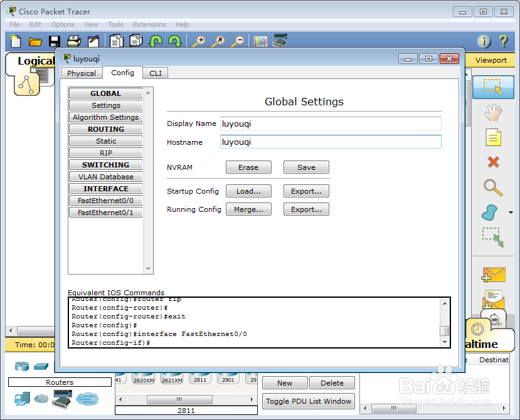520x420 pixels.
Task: Open the Drawing Palette icon
Action: pyautogui.click(x=260, y=41)
